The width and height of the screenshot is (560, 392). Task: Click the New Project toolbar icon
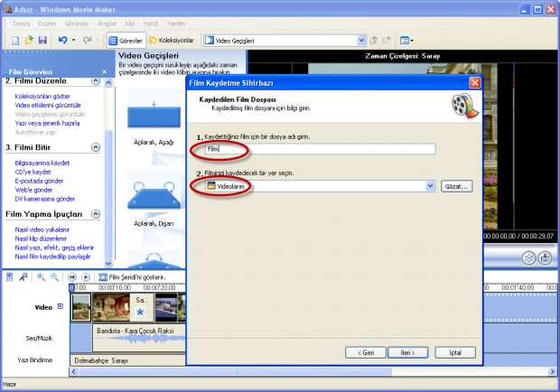[x=15, y=41]
